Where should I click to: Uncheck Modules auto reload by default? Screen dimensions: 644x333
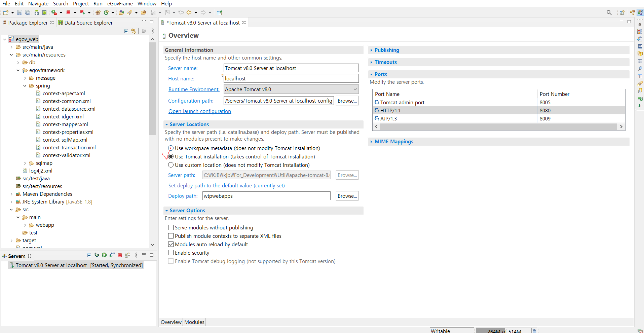171,244
